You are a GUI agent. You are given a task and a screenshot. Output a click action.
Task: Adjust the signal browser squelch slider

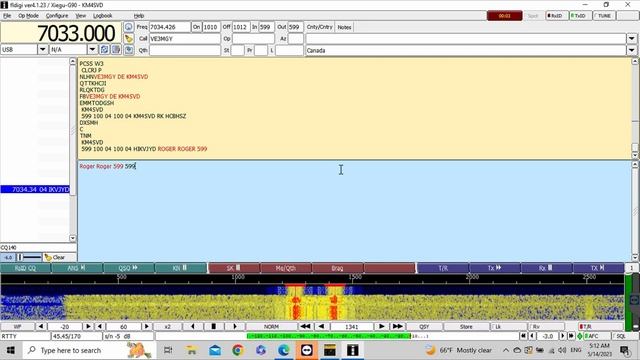click(30, 257)
